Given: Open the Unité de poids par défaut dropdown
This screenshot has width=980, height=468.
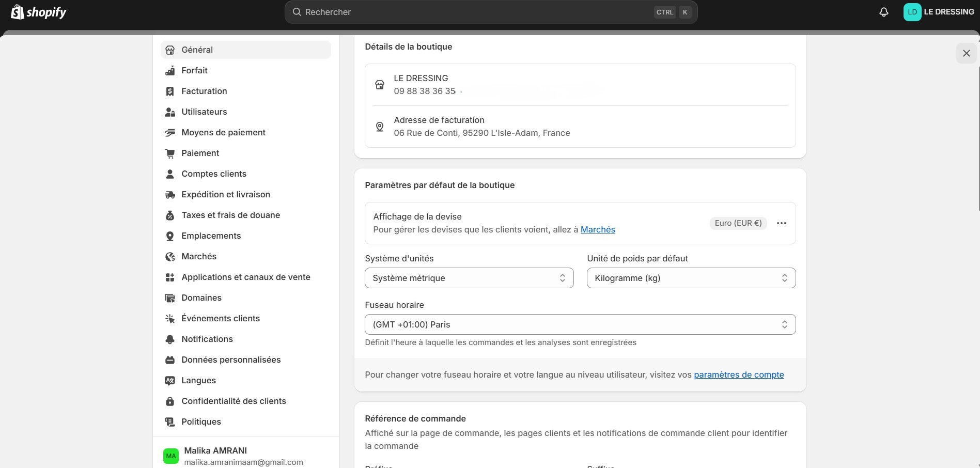Looking at the screenshot, I should (691, 278).
